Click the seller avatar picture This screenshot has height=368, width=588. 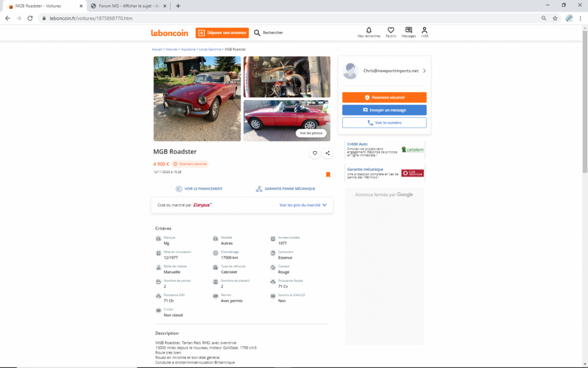(x=351, y=71)
